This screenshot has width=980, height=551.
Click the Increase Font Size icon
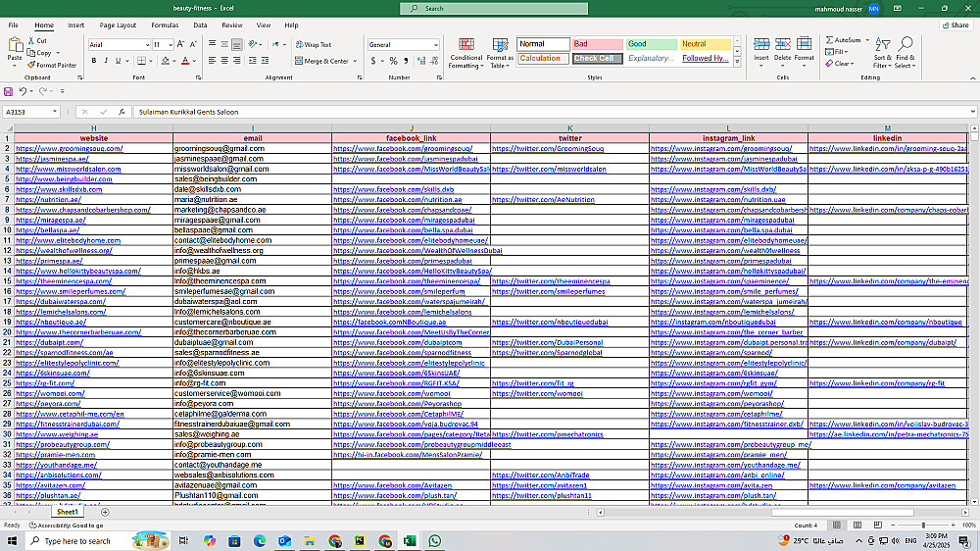[180, 44]
